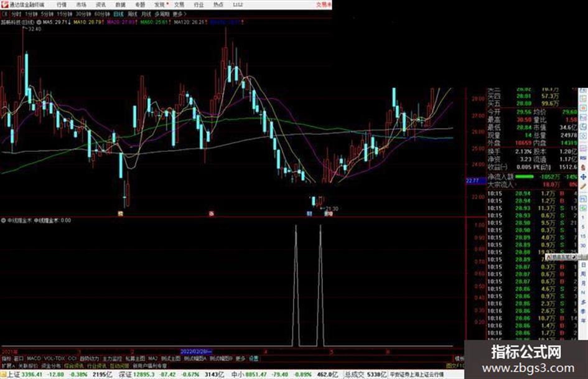The image size is (588, 379).
Task: Click the round icon beside 中线擒金木 indicator
Action: coord(4,221)
